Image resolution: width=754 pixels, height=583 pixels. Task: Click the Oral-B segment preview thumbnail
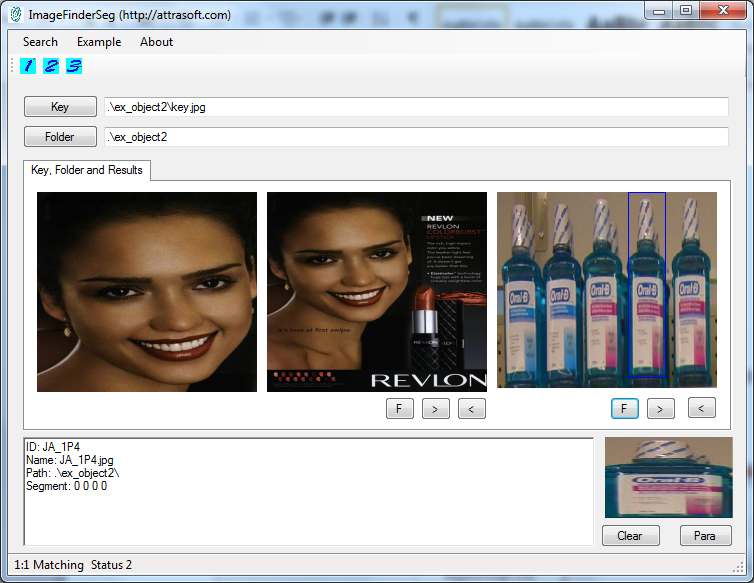pos(669,477)
